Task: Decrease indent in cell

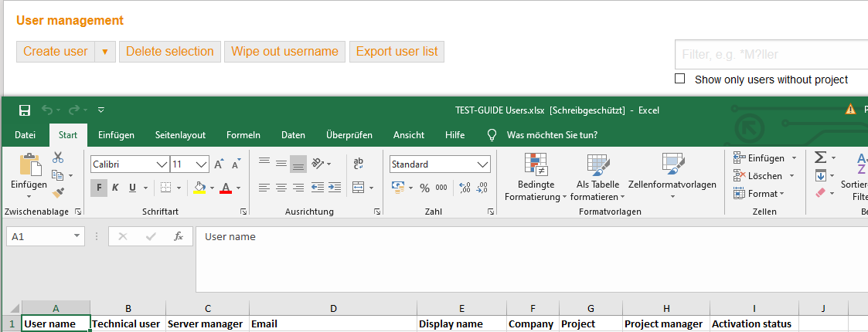Action: [x=317, y=188]
